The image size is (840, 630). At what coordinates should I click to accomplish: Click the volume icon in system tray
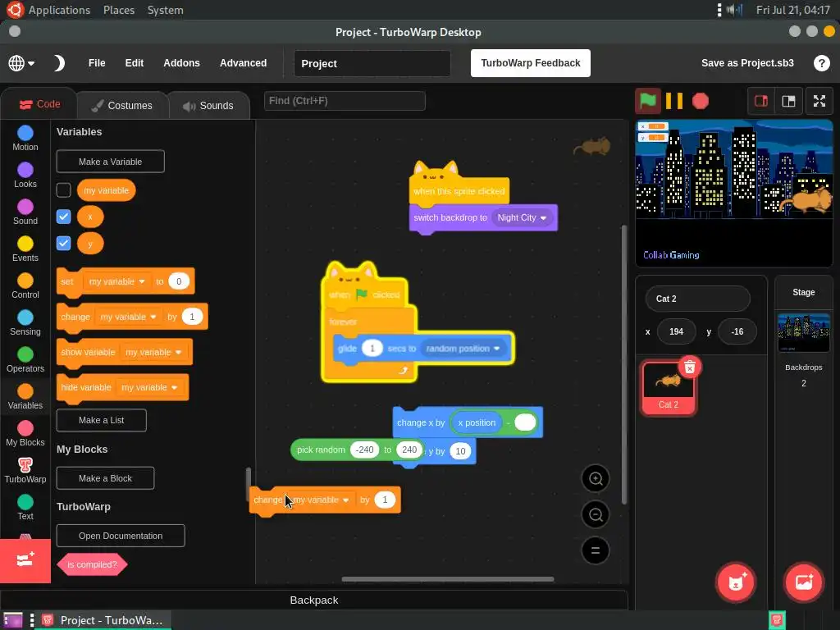coord(734,10)
